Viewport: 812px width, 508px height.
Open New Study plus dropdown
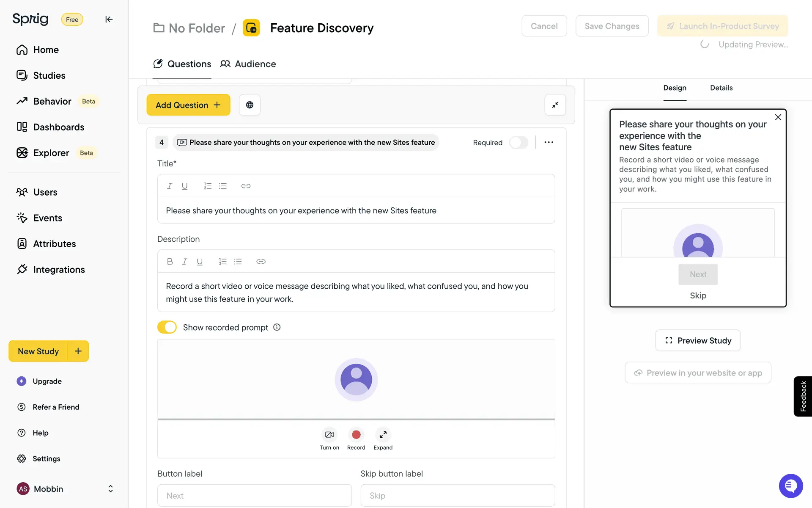[x=78, y=351]
